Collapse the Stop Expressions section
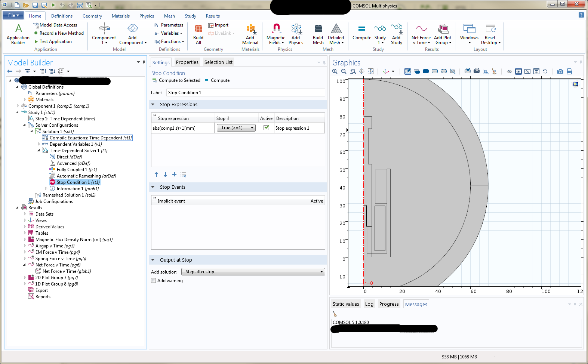 (x=153, y=105)
